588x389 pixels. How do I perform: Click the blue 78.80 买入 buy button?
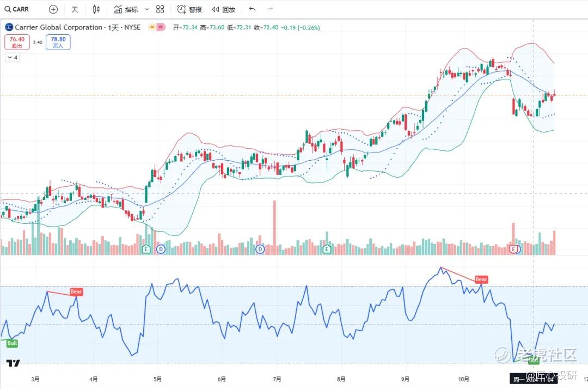coord(58,42)
